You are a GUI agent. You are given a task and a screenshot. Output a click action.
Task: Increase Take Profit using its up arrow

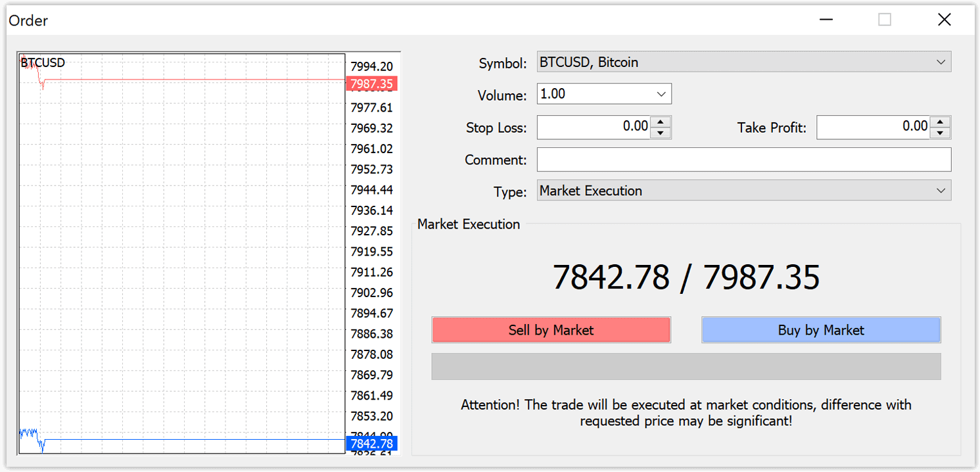pos(941,123)
